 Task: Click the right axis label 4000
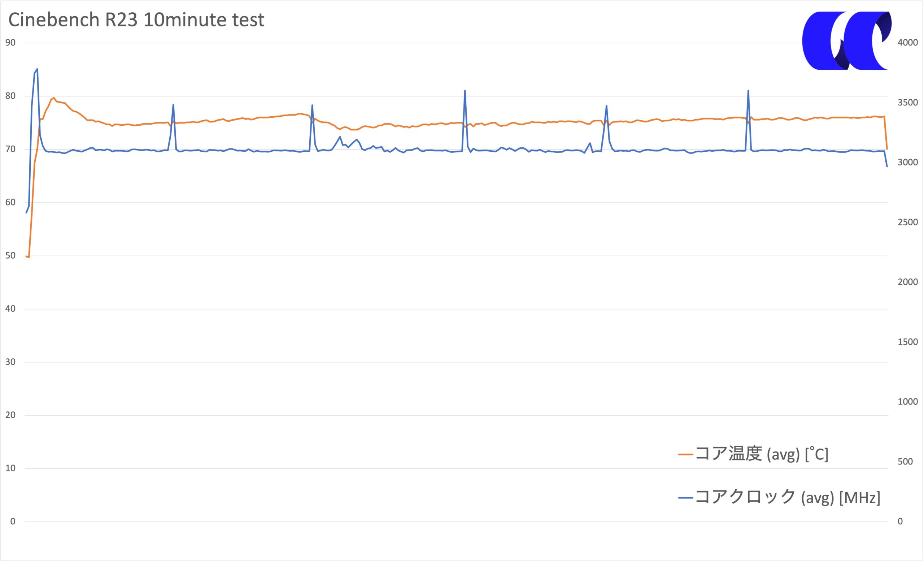[x=907, y=42]
